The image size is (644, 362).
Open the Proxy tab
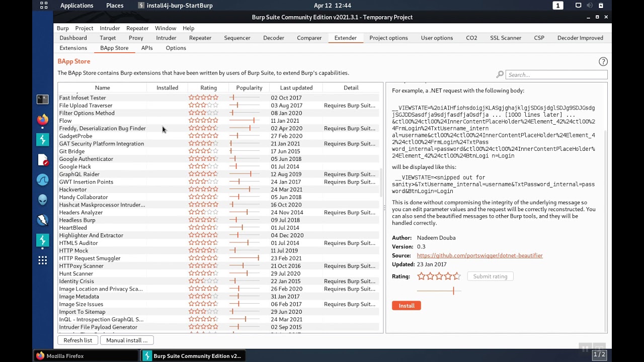coord(136,38)
